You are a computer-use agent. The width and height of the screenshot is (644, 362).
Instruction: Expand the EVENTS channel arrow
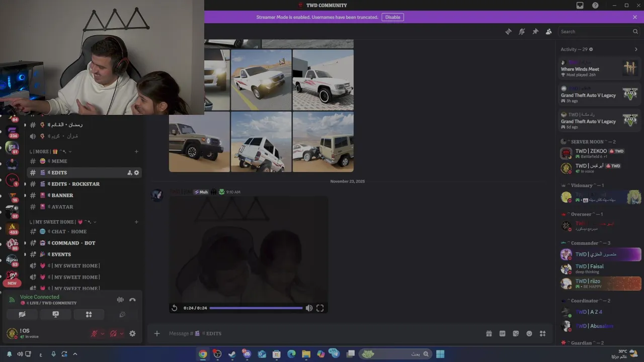coord(25,254)
